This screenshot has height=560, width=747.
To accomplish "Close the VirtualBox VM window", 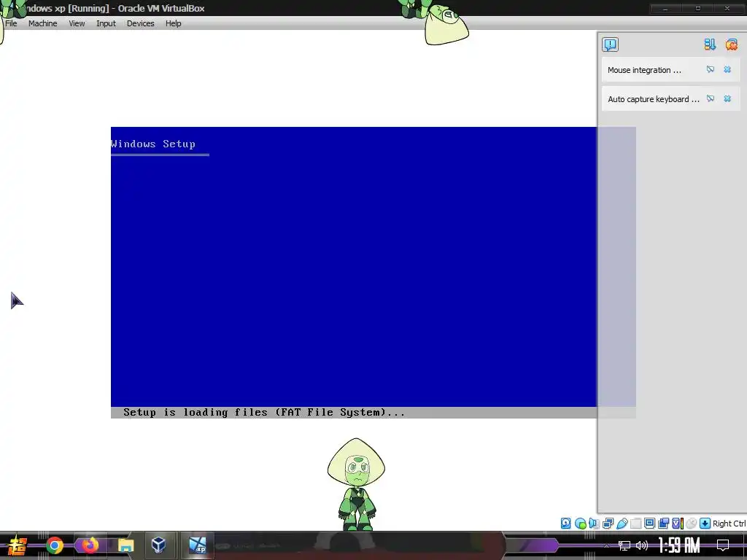I will pyautogui.click(x=727, y=9).
